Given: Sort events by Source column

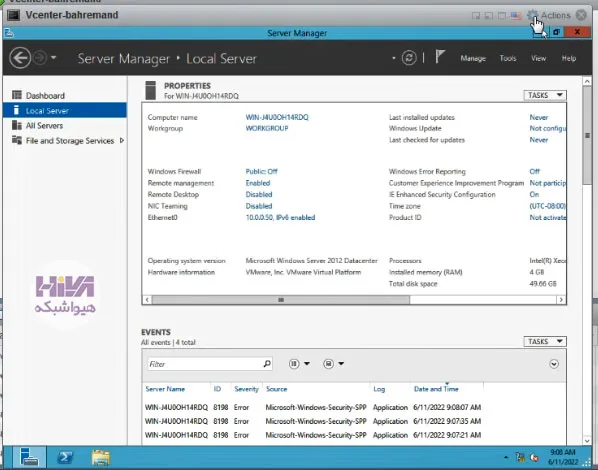Looking at the screenshot, I should pos(276,389).
